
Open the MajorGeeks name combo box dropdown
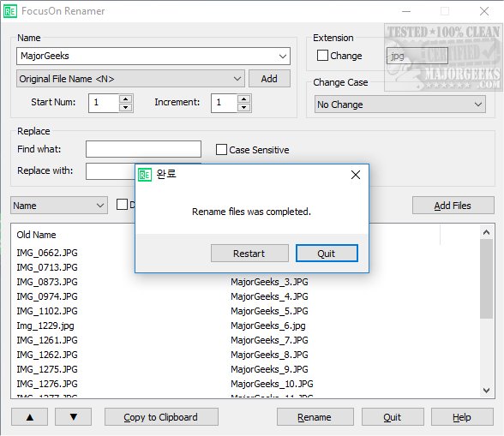click(x=283, y=57)
